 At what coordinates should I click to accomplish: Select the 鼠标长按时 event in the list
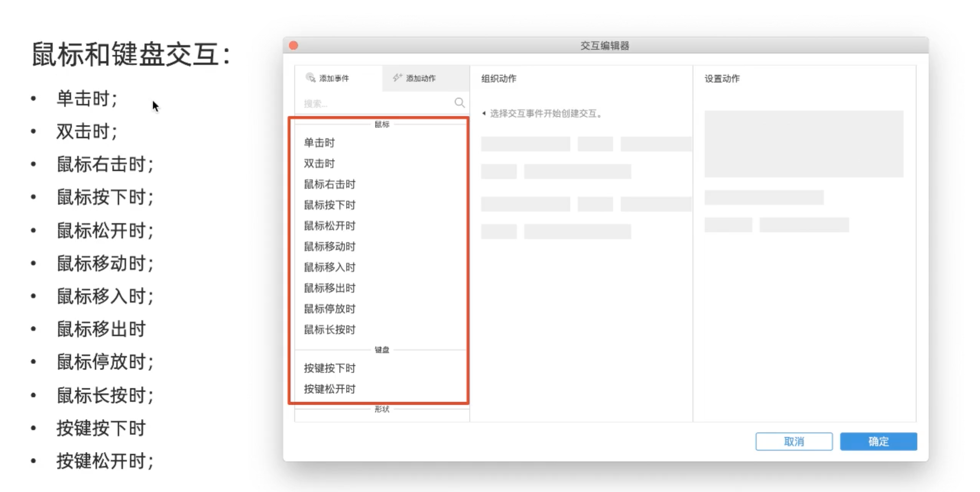[x=381, y=329]
